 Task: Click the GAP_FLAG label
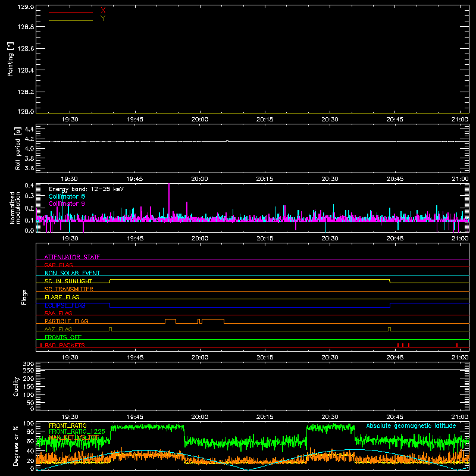pos(58,265)
